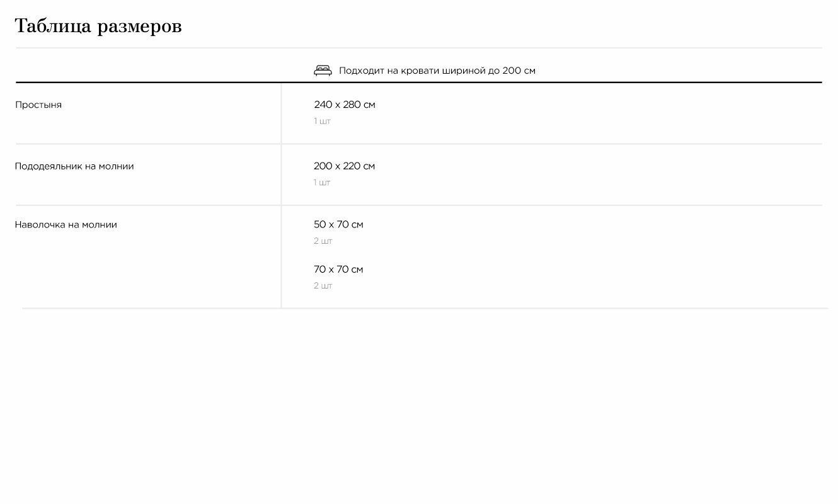Click '2 шт' under the 70 x 70 size

(323, 286)
